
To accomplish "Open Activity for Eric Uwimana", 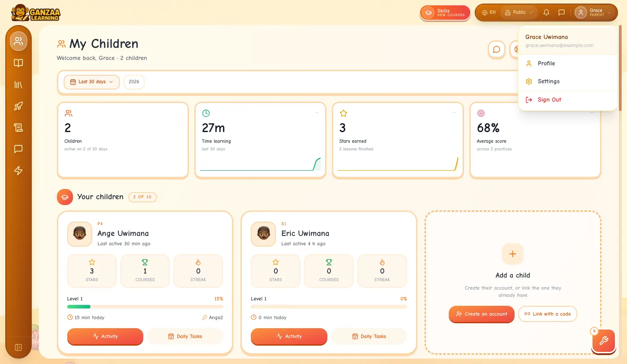I will click(x=289, y=336).
